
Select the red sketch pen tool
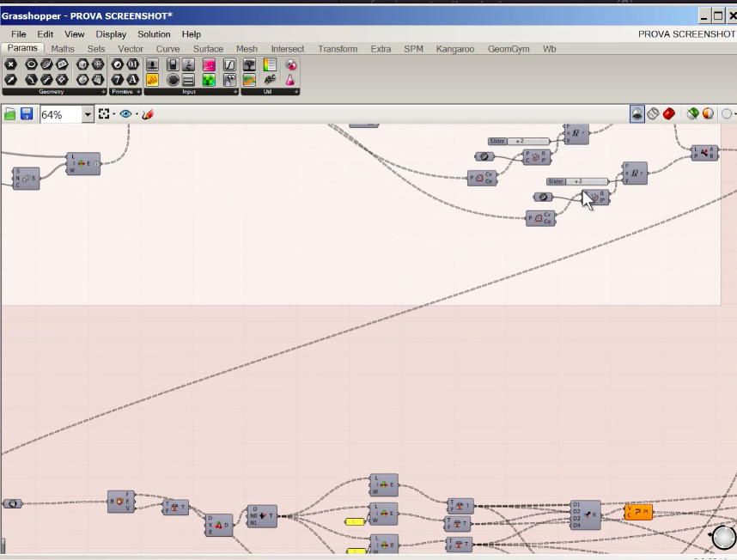[x=148, y=114]
